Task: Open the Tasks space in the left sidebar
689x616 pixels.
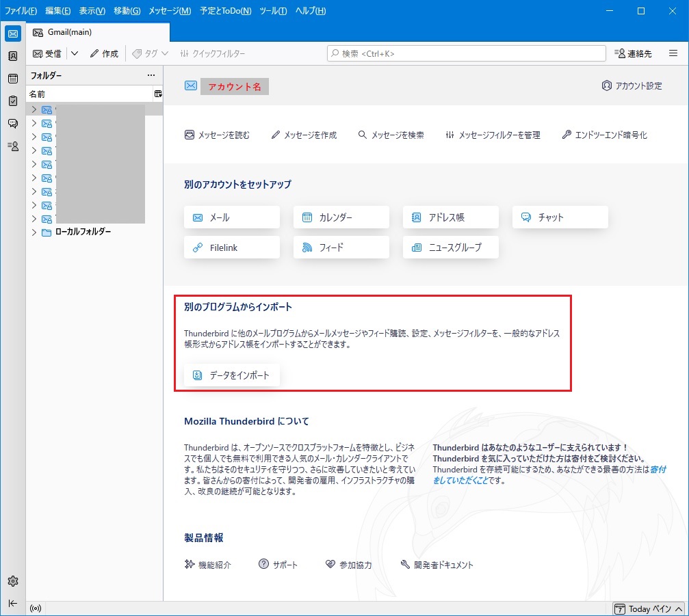Action: 12,101
